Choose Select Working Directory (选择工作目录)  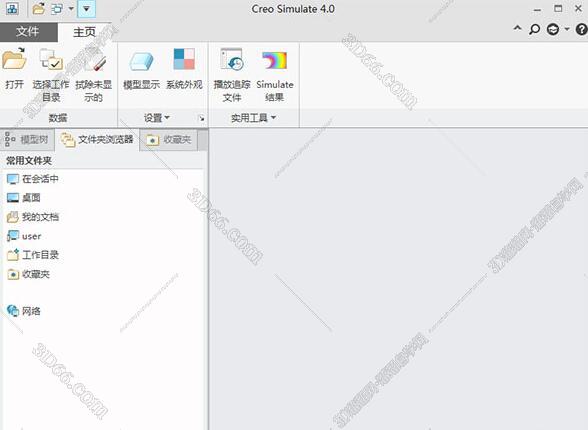tap(51, 75)
